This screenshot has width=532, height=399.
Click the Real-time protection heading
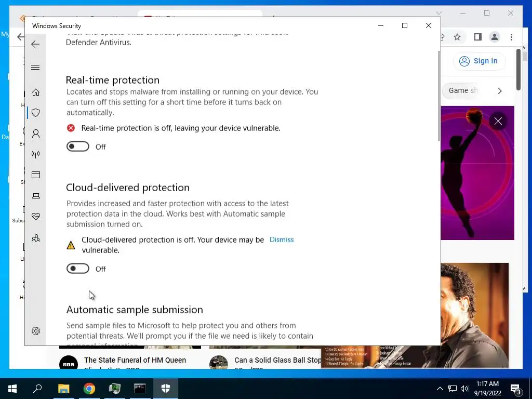coord(113,79)
